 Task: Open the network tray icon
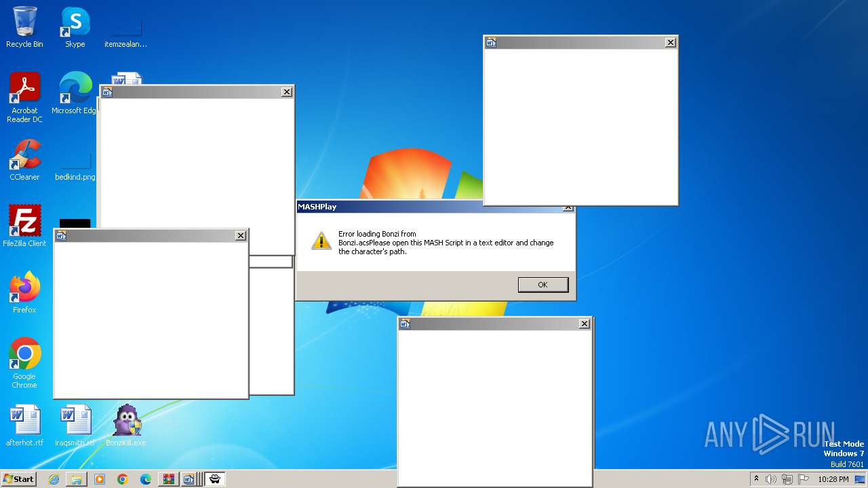[787, 479]
